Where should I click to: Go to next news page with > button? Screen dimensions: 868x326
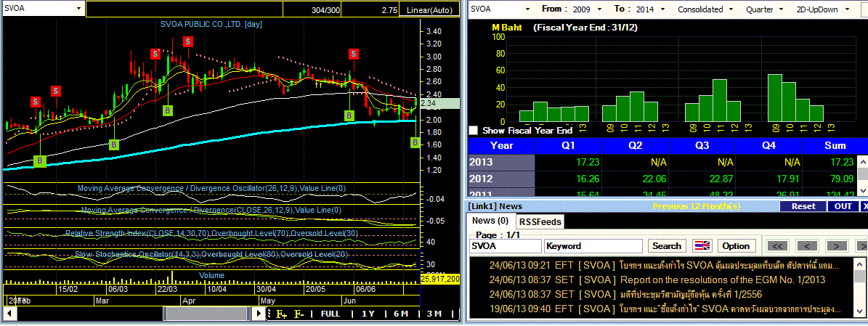[837, 245]
